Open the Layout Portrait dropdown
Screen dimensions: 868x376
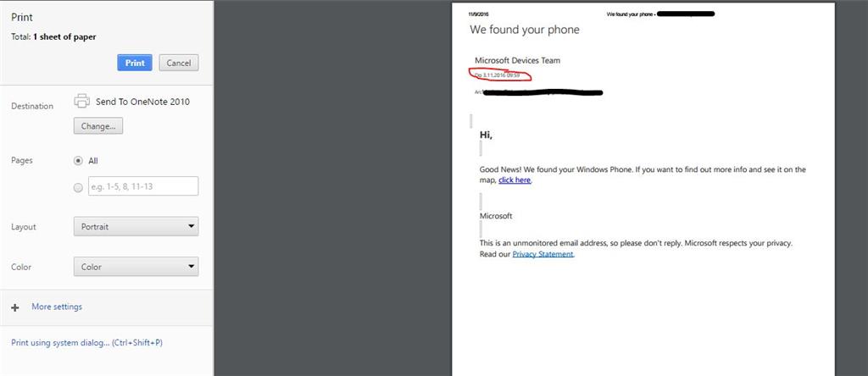click(x=136, y=227)
